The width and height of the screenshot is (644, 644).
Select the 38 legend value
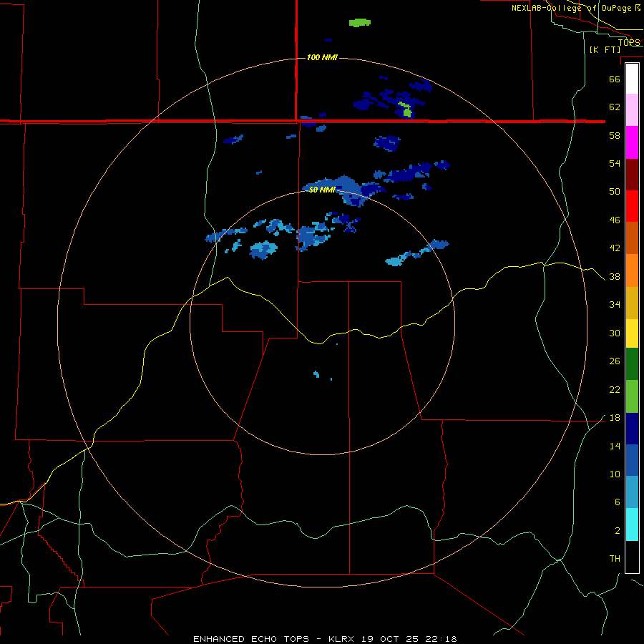click(x=615, y=277)
